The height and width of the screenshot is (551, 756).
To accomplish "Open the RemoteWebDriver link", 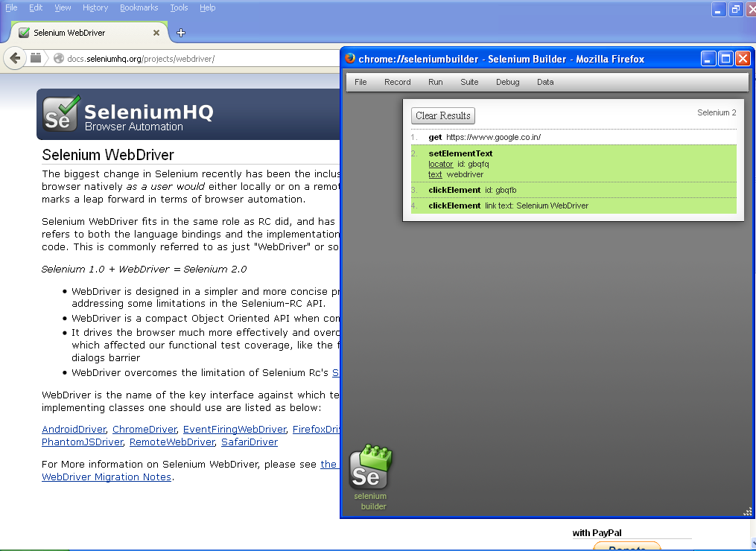I will (172, 442).
